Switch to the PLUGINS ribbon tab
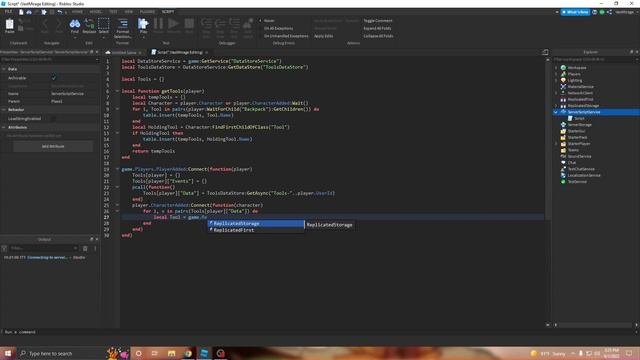640x360 pixels. [147, 12]
